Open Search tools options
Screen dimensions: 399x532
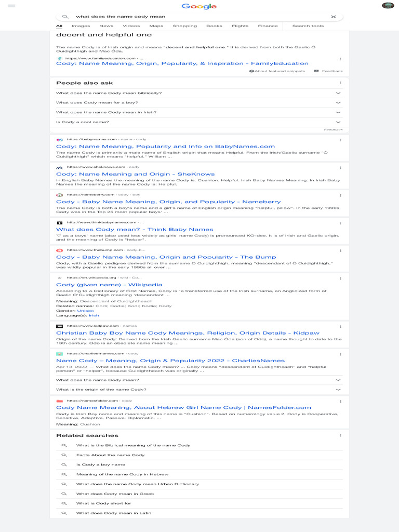(x=308, y=26)
